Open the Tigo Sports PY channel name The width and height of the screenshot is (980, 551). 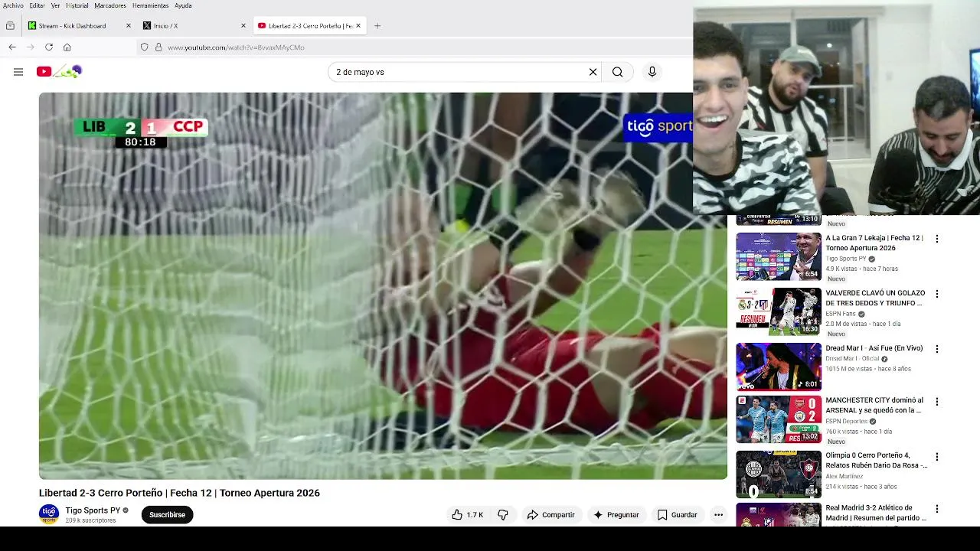tap(93, 510)
